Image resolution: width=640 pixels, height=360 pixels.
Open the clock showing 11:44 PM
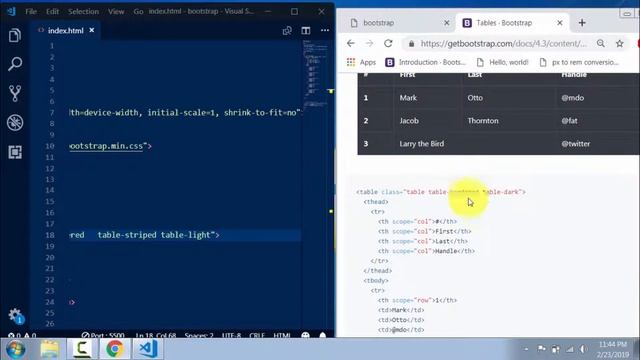click(613, 349)
